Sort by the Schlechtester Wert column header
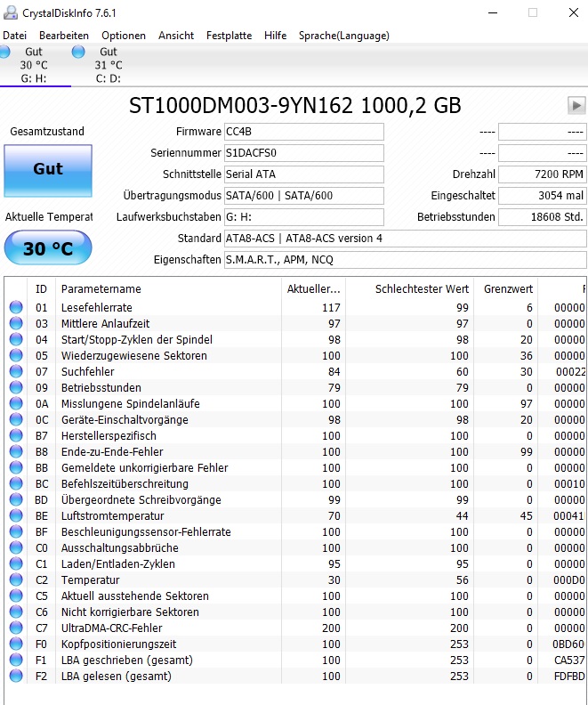The image size is (588, 705). [410, 288]
